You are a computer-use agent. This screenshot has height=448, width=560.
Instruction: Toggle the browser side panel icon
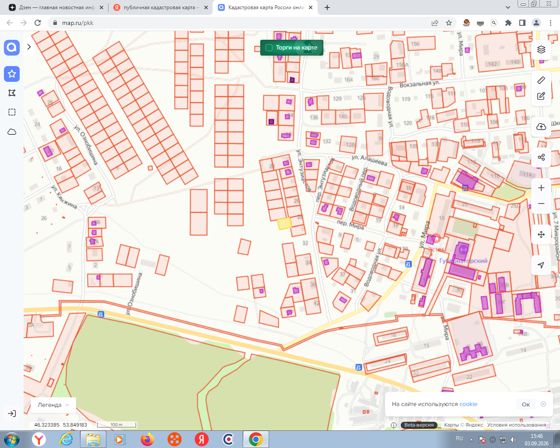pyautogui.click(x=522, y=23)
